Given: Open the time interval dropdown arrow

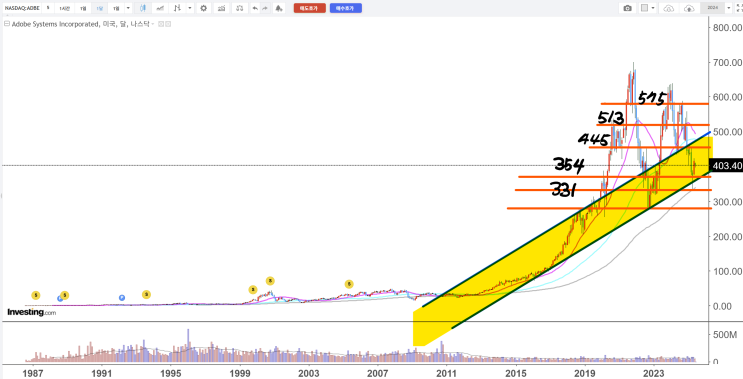Looking at the screenshot, I should (128, 8).
